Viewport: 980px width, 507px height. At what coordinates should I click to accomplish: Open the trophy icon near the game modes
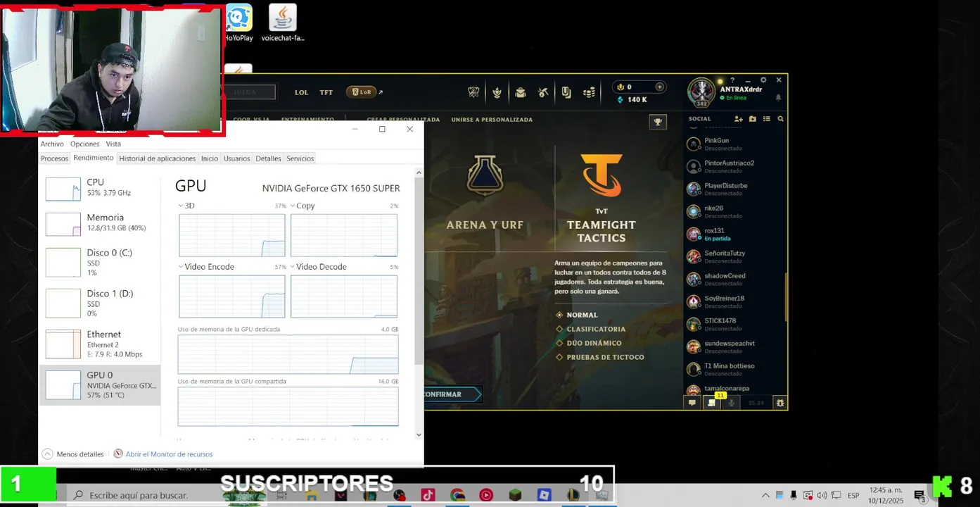click(658, 122)
